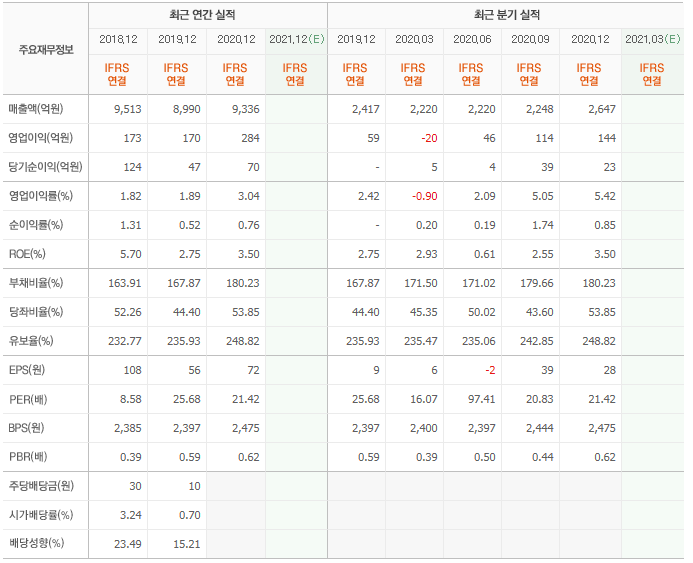Click the 232.77 reserve ratio value
Screen dimensions: 693x563
[x=125, y=341]
